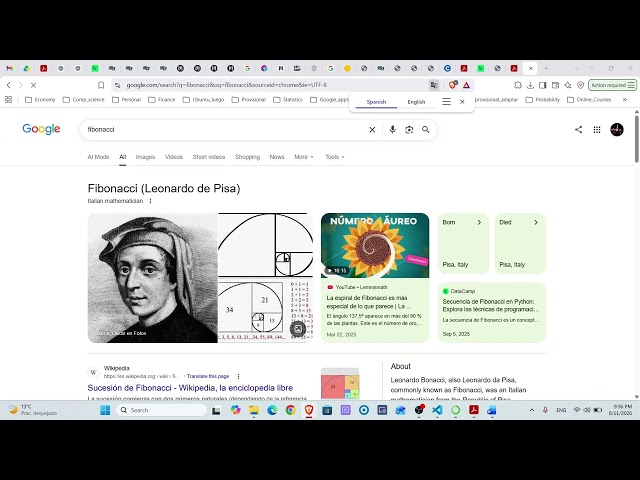The height and width of the screenshot is (480, 640).
Task: Open the Google account avatar
Action: (617, 129)
